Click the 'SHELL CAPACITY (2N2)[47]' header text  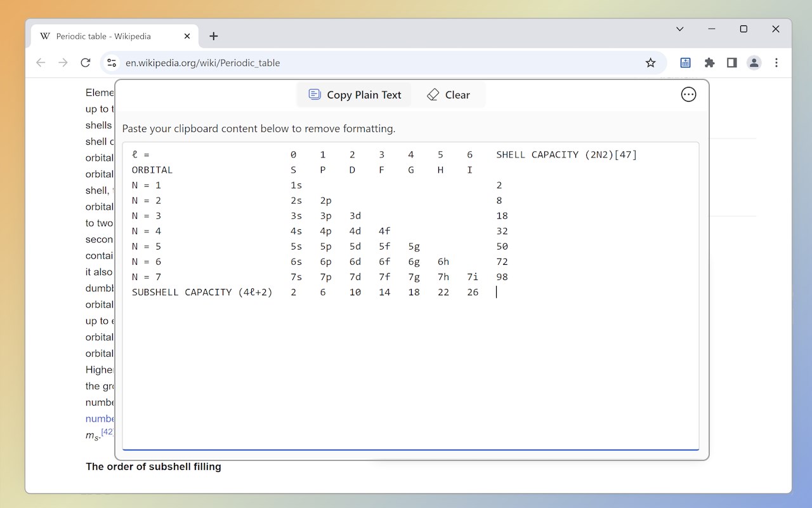coord(566,154)
